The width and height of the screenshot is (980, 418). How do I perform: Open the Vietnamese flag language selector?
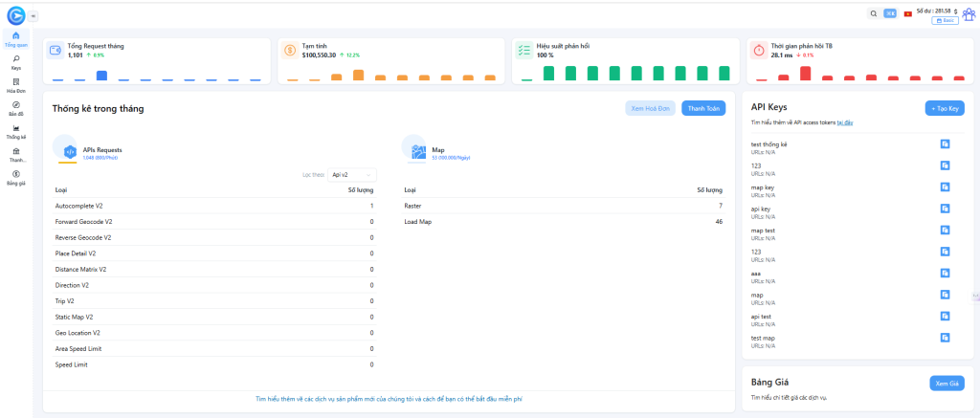pos(906,13)
